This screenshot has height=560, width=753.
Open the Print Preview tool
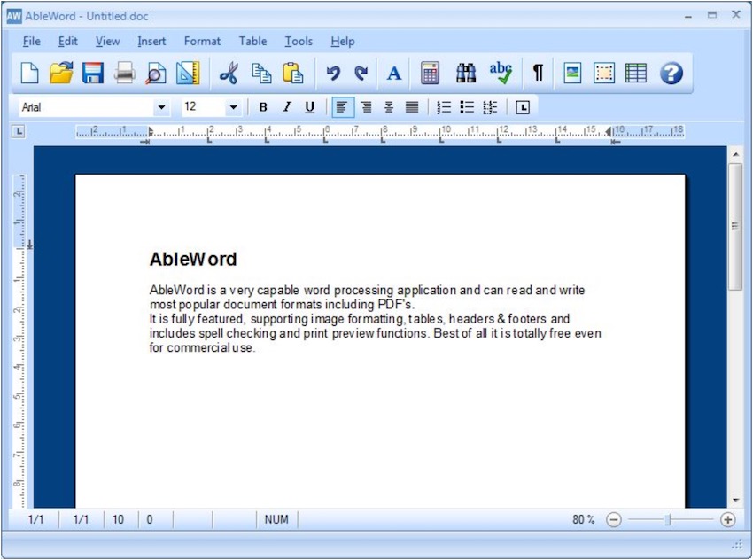point(156,73)
